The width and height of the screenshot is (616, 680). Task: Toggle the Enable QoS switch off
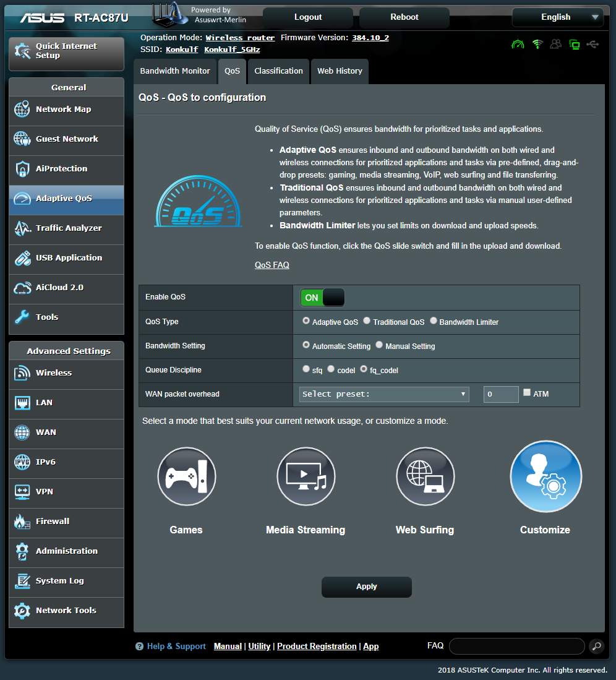click(322, 298)
